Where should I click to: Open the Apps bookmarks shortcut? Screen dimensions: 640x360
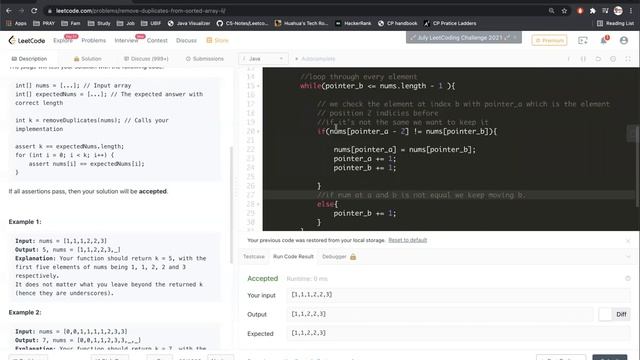tap(16, 23)
